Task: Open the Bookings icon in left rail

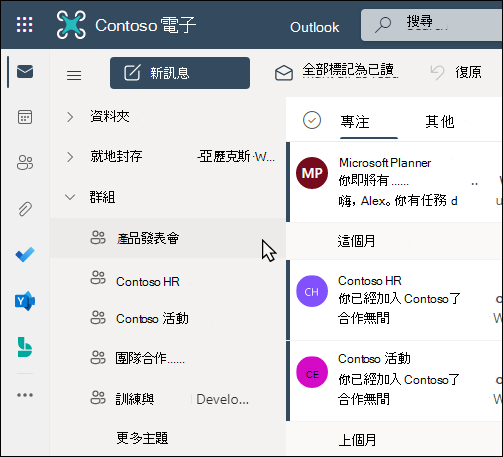Action: [x=25, y=347]
